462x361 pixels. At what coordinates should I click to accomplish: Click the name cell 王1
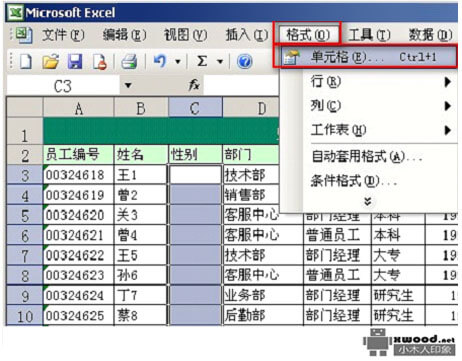tap(141, 175)
